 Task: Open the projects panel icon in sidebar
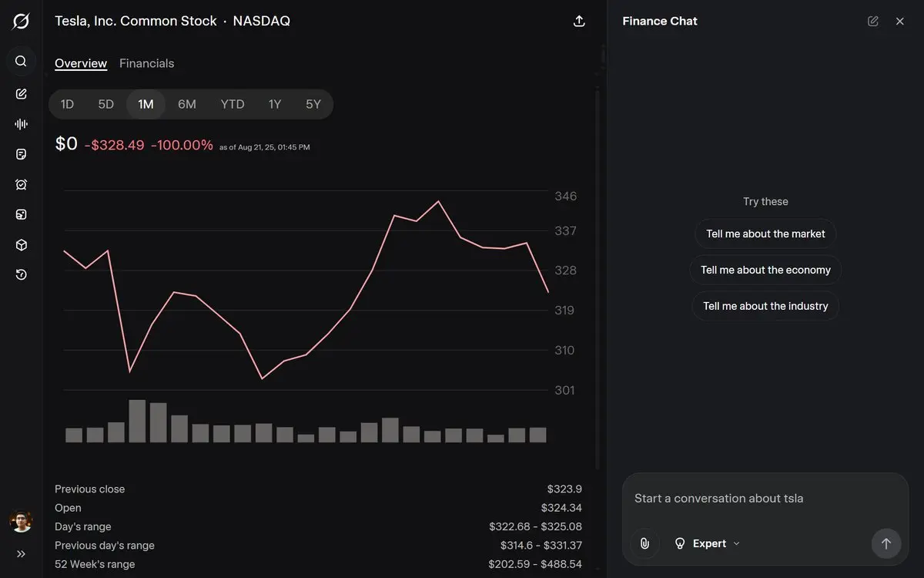pyautogui.click(x=21, y=214)
